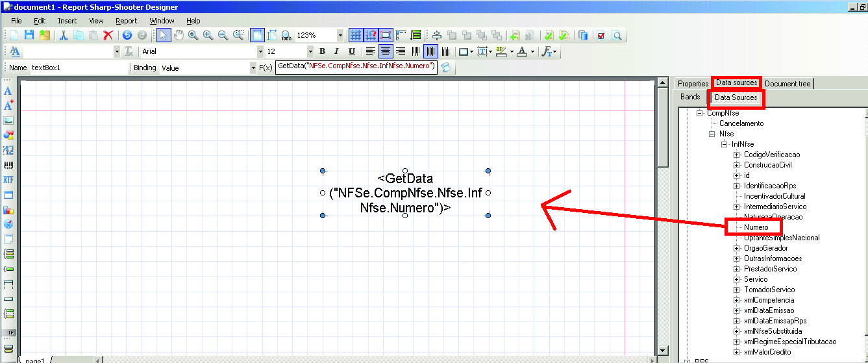Switch to the Bands tab

pos(690,97)
